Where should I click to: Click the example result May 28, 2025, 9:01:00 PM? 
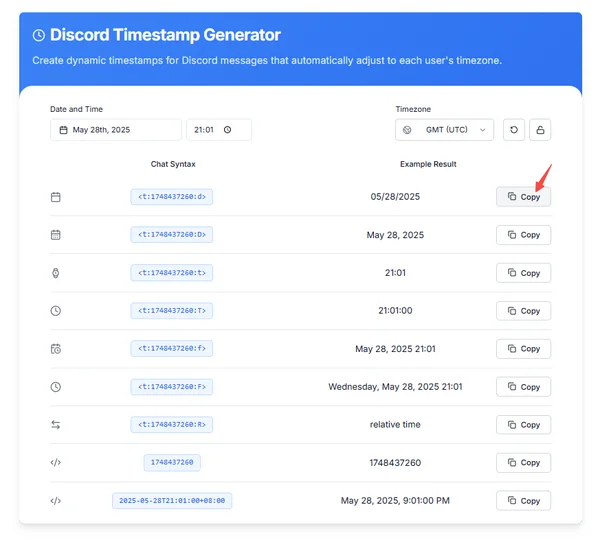[395, 501]
